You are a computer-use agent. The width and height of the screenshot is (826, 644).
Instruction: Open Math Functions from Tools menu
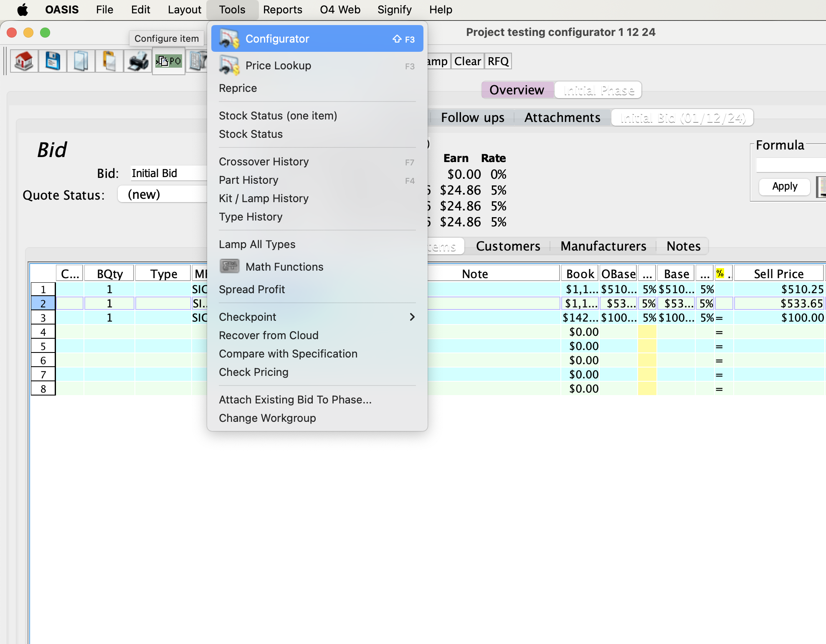click(284, 267)
